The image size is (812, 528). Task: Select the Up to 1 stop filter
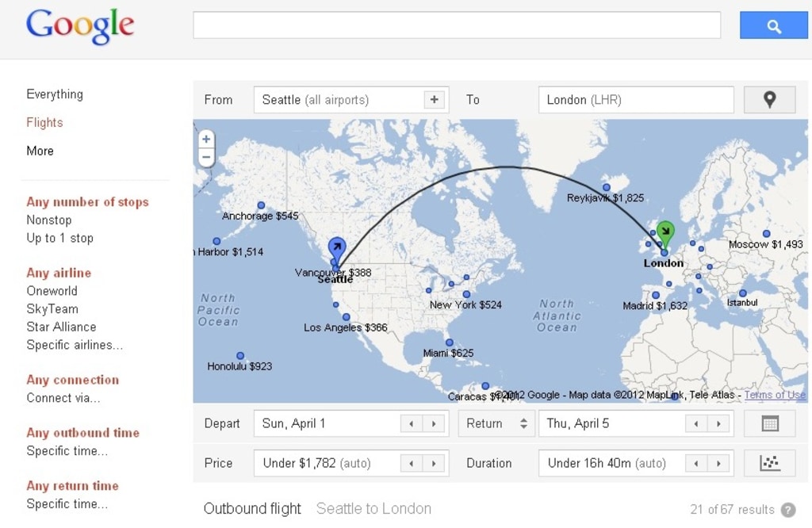(59, 238)
